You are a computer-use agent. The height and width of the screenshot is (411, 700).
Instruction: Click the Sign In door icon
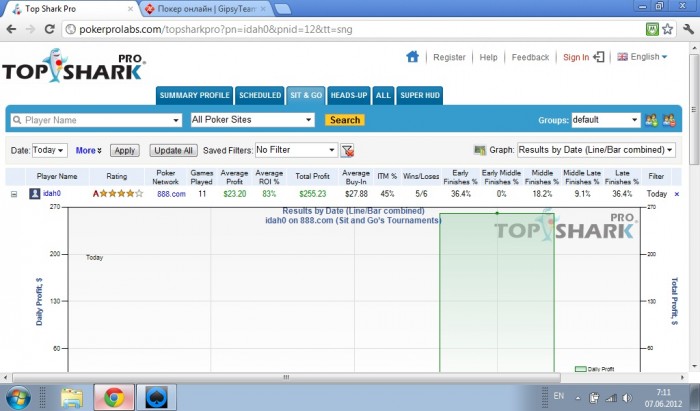[x=599, y=57]
